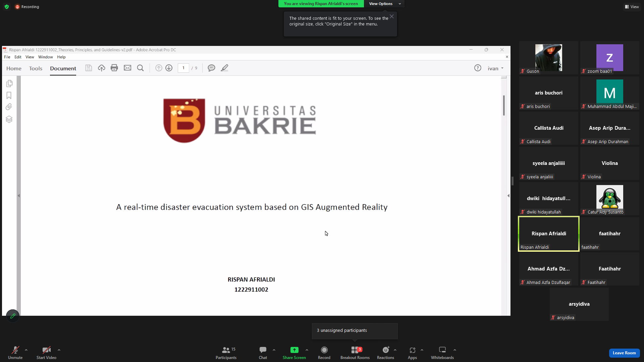The image size is (644, 362).
Task: Open Whiteboards
Action: pos(442,353)
